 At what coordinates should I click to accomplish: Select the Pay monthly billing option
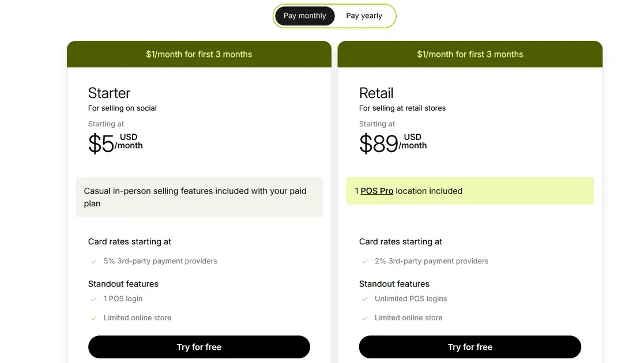point(304,16)
